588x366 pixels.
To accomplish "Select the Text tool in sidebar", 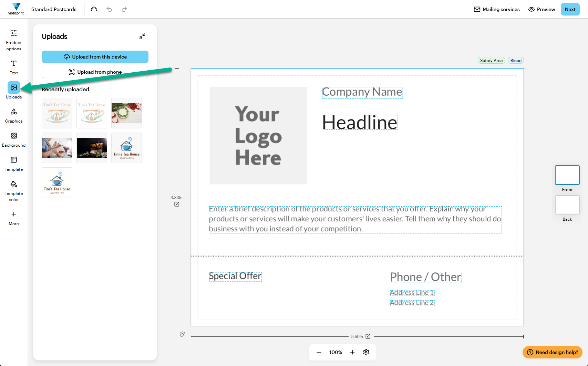I will 14,67.
